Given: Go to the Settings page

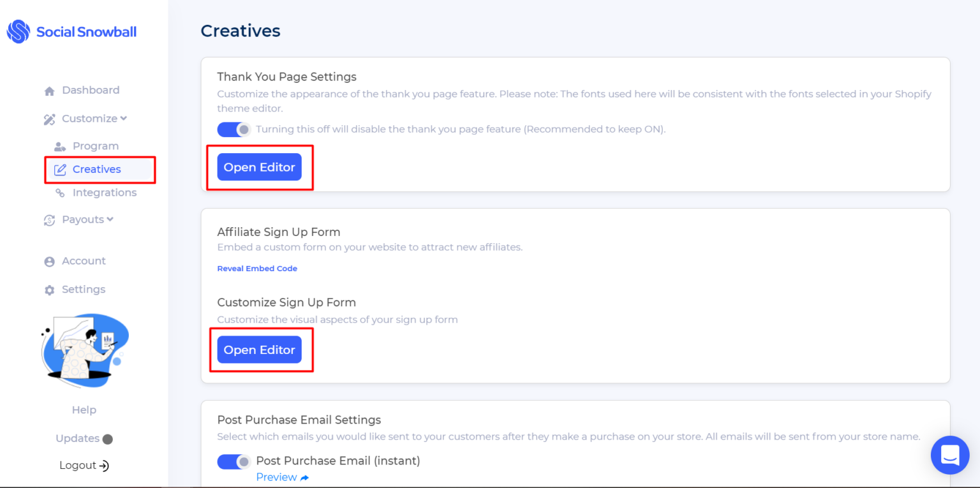Looking at the screenshot, I should 84,289.
